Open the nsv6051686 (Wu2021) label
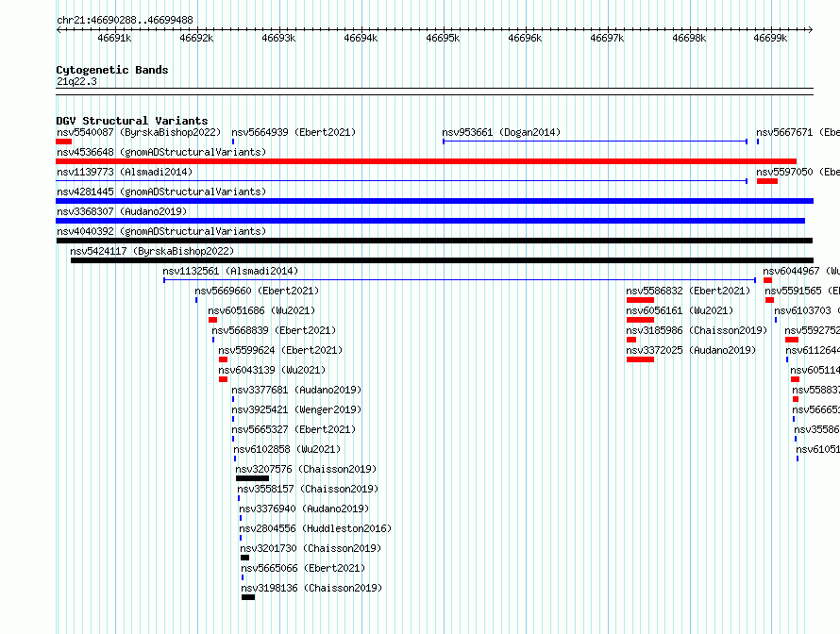This screenshot has width=840, height=634. (x=262, y=310)
